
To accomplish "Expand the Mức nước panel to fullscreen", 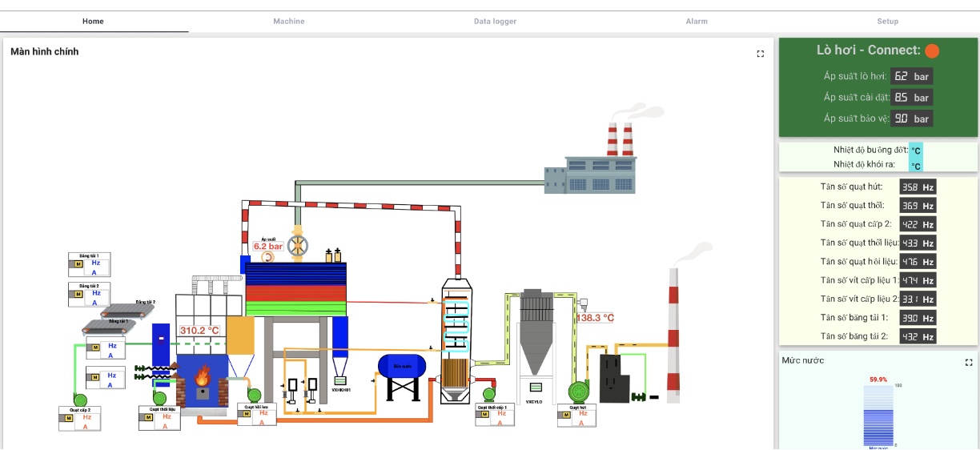I will click(969, 362).
